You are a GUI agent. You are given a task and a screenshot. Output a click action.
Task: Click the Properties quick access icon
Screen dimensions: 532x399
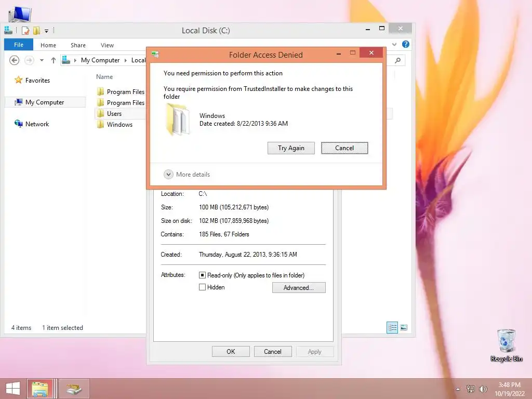pos(25,31)
